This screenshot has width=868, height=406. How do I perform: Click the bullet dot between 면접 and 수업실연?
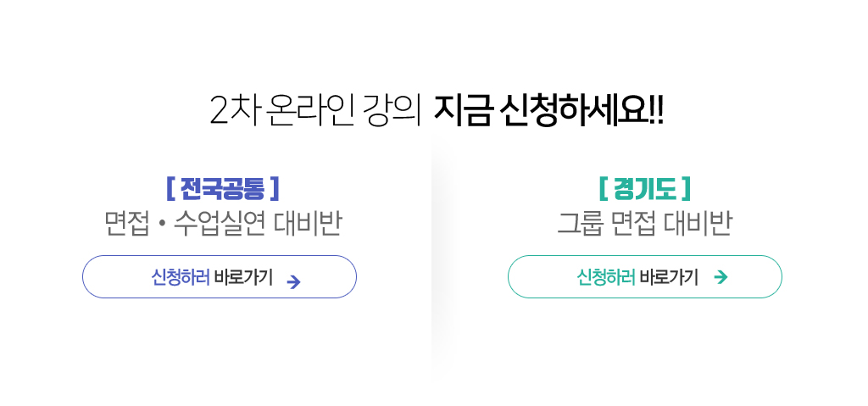(x=160, y=225)
